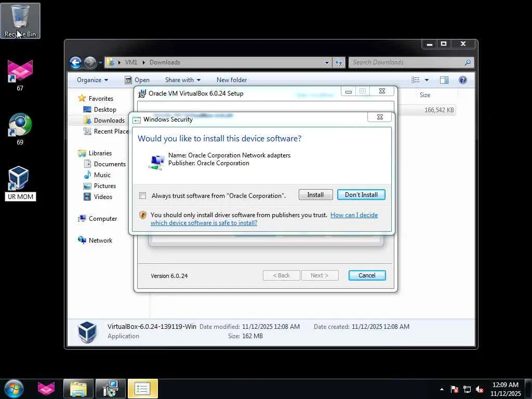This screenshot has width=532, height=399.
Task: Toggle the preview pane icon
Action: (x=444, y=80)
